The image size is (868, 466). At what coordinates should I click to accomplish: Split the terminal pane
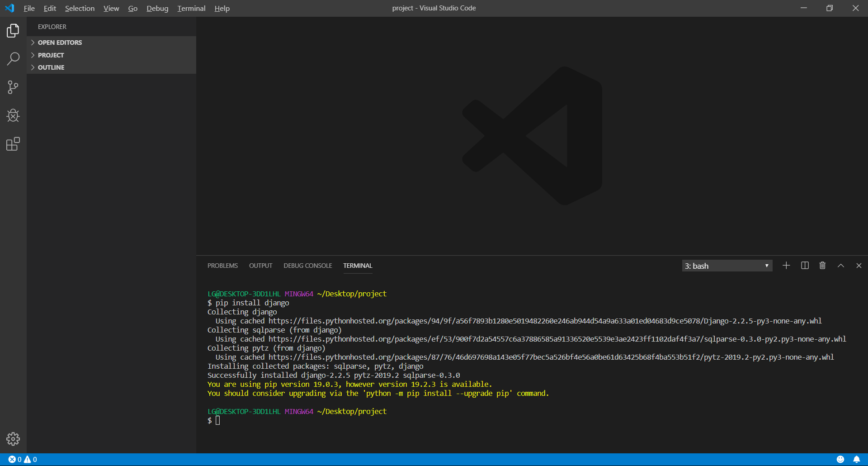click(805, 266)
